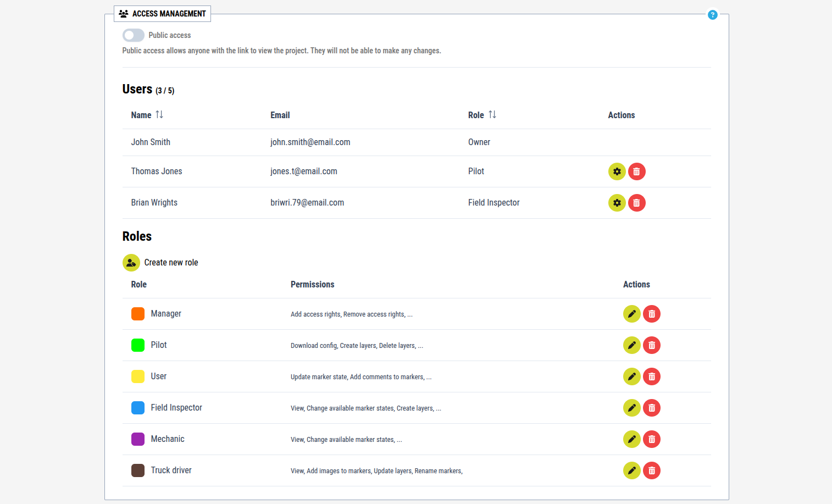The height and width of the screenshot is (504, 832).
Task: Click the orange Manager color swatch
Action: (138, 314)
